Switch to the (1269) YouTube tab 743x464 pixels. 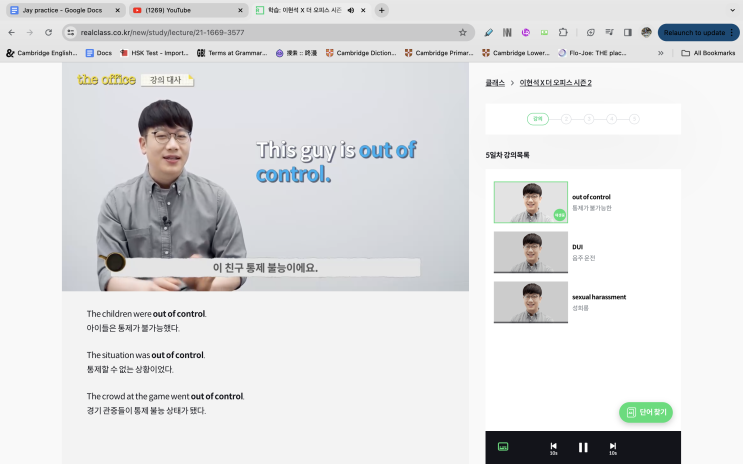pyautogui.click(x=189, y=10)
